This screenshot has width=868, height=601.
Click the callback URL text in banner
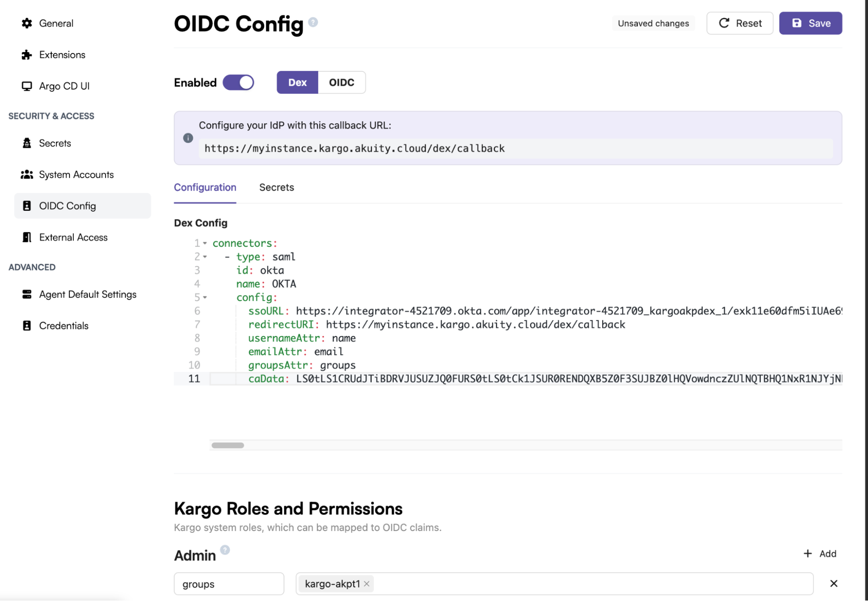(x=354, y=148)
